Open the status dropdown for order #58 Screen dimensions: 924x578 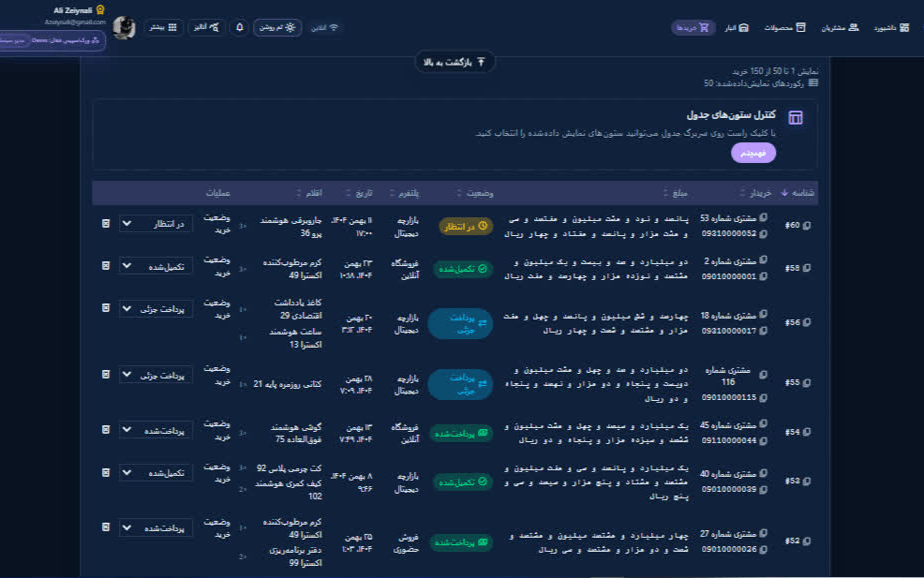coord(156,266)
